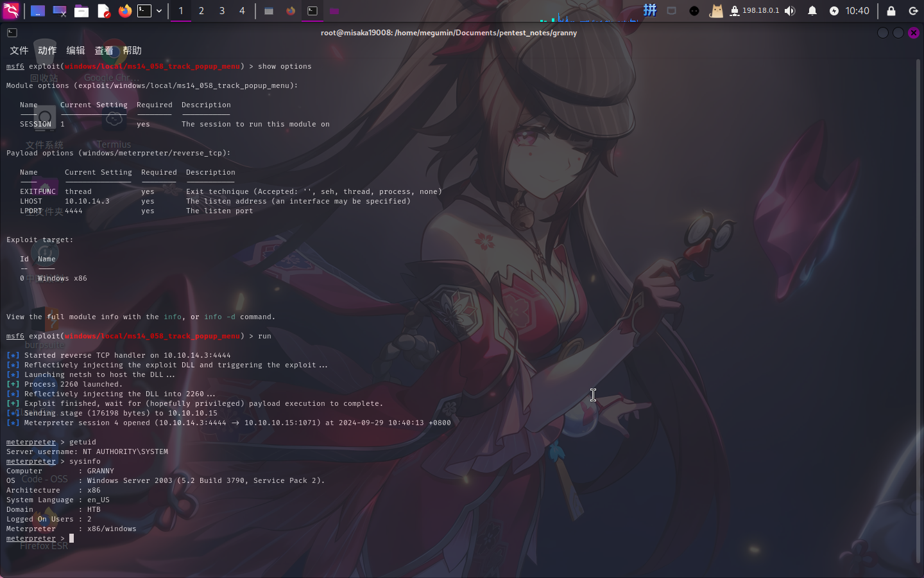Open the notifications bell icon
The image size is (924, 578).
point(812,11)
